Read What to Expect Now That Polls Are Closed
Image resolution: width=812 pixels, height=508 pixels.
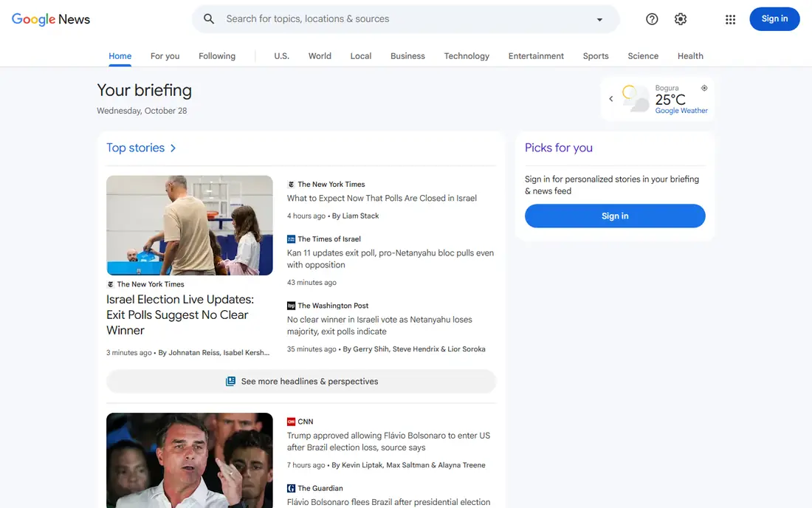(x=382, y=199)
